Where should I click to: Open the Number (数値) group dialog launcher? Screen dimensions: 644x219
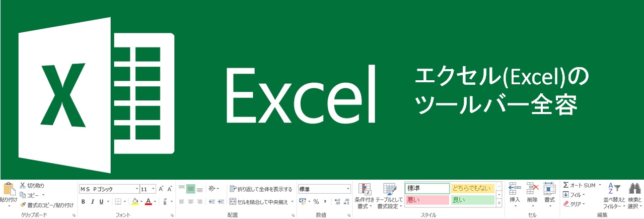[349, 215]
